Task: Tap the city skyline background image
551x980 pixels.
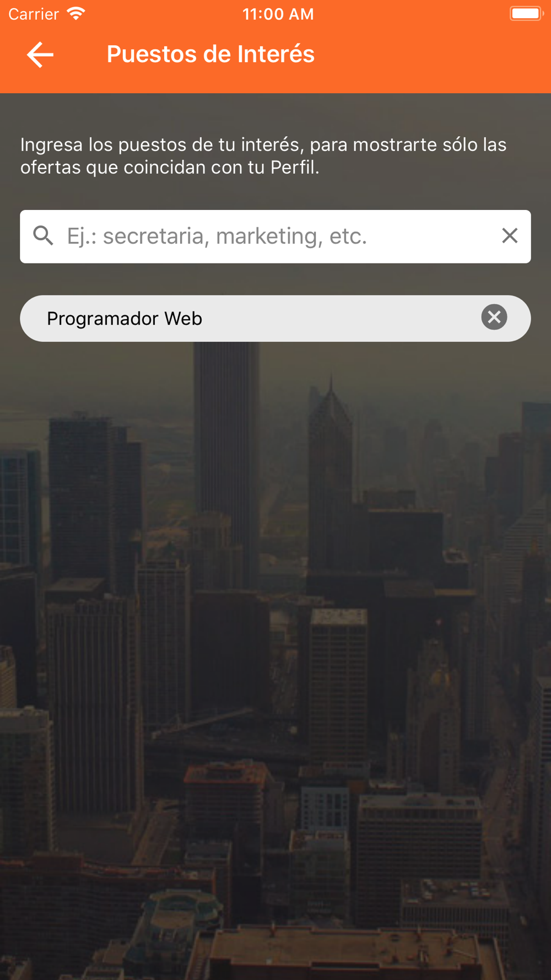Action: tap(275, 661)
